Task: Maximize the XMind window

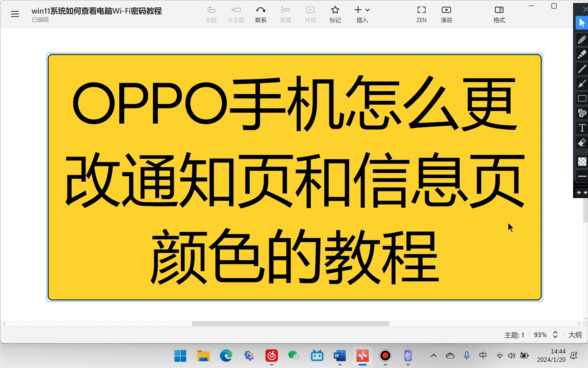Action: pyautogui.click(x=554, y=6)
